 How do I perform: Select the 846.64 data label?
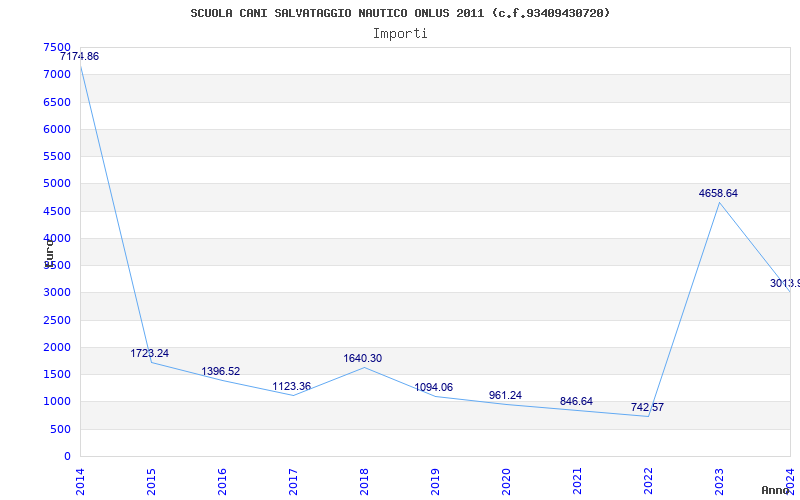pos(576,402)
